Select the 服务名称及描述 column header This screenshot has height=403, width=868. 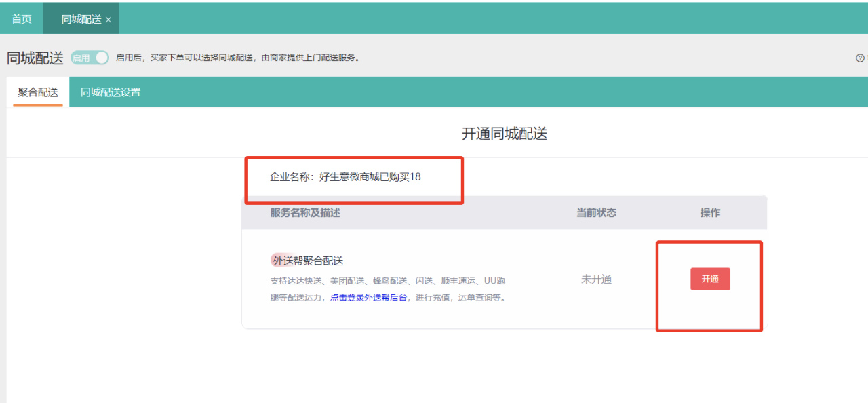[305, 213]
